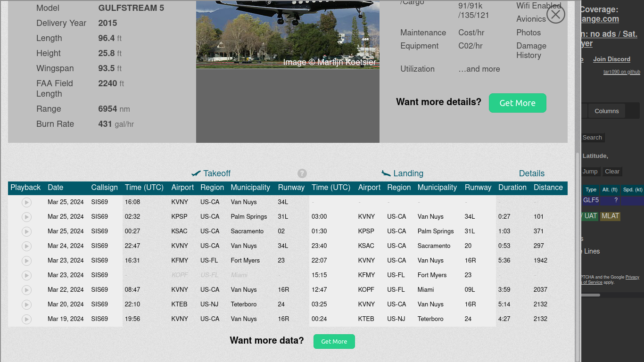The image size is (644, 362).
Task: Click the 1942 distance value
Action: 540,261
